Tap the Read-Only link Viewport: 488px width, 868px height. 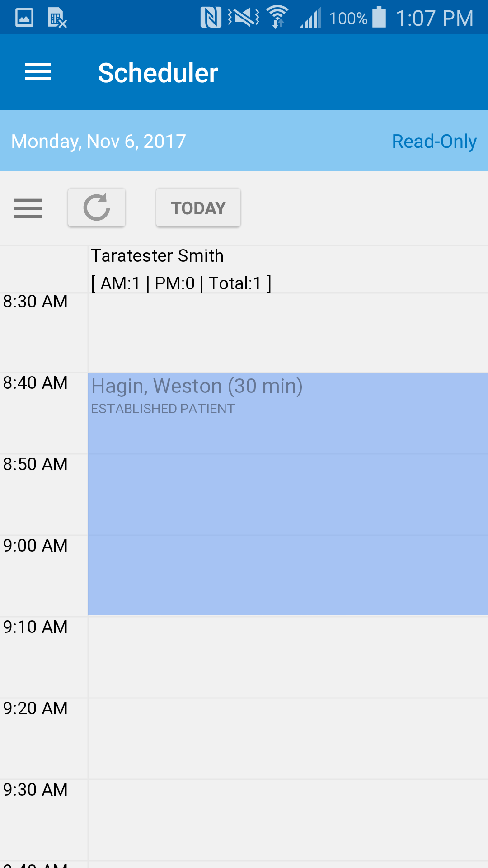click(x=434, y=141)
